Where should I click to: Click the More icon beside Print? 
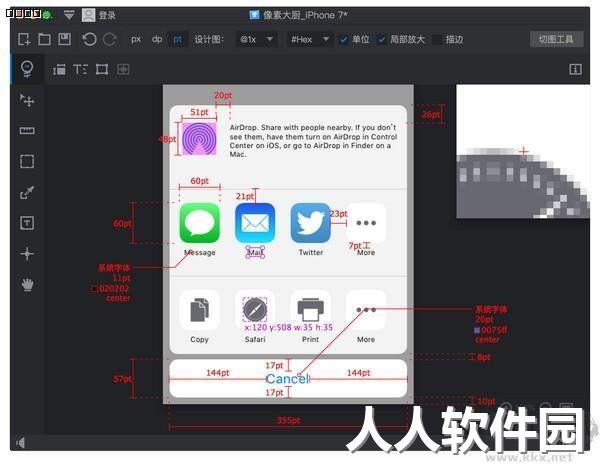point(366,310)
